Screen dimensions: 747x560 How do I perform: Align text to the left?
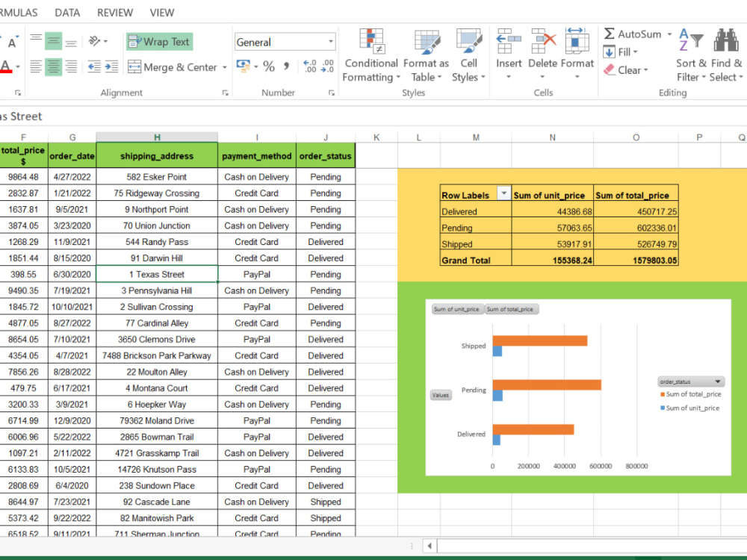36,67
